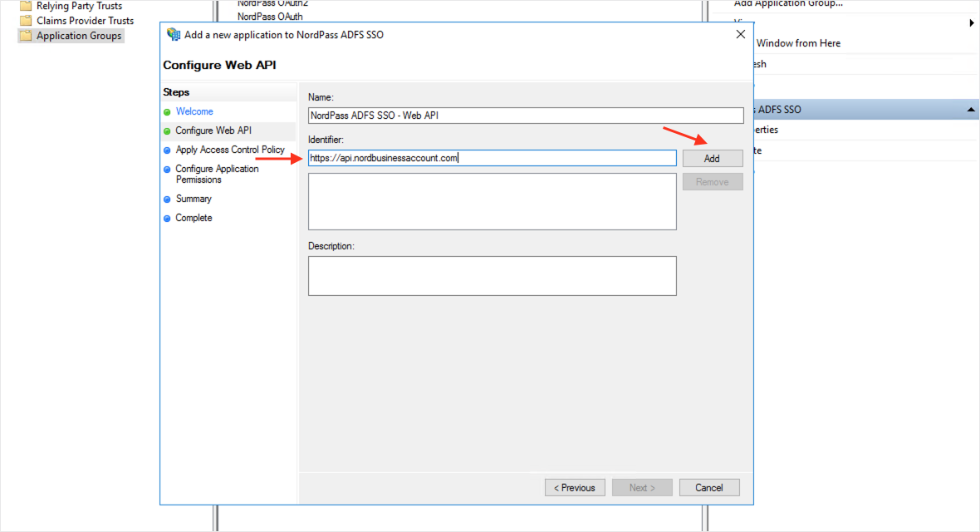This screenshot has width=980, height=532.
Task: Click the Application Groups folder icon
Action: [x=26, y=36]
